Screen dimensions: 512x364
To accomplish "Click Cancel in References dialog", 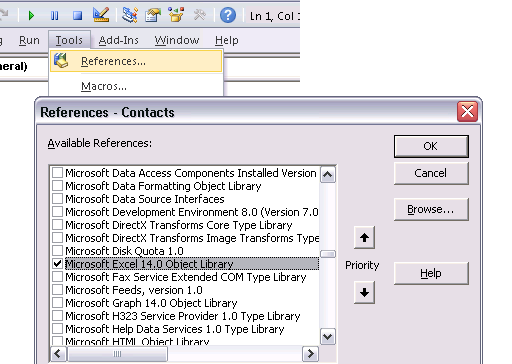I will point(431,173).
